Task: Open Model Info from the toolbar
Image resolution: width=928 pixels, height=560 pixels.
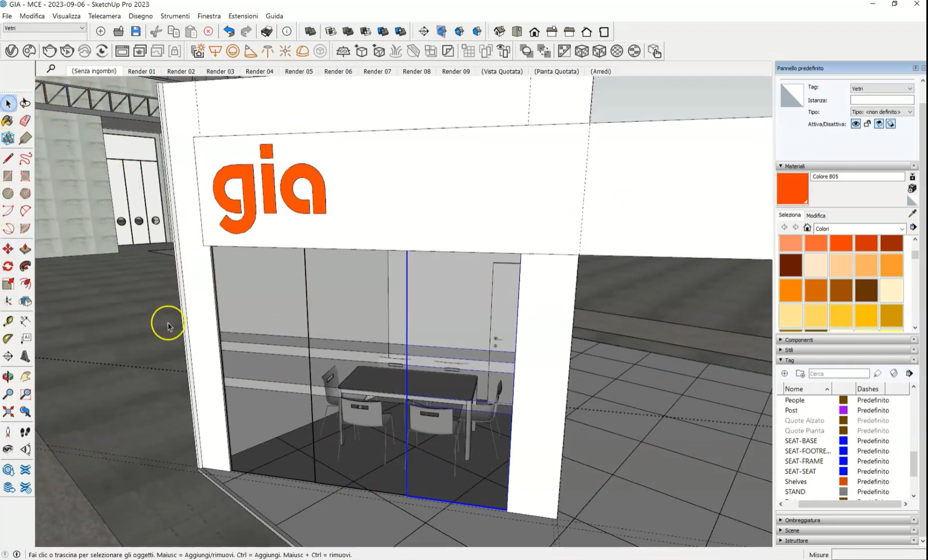Action: [287, 32]
